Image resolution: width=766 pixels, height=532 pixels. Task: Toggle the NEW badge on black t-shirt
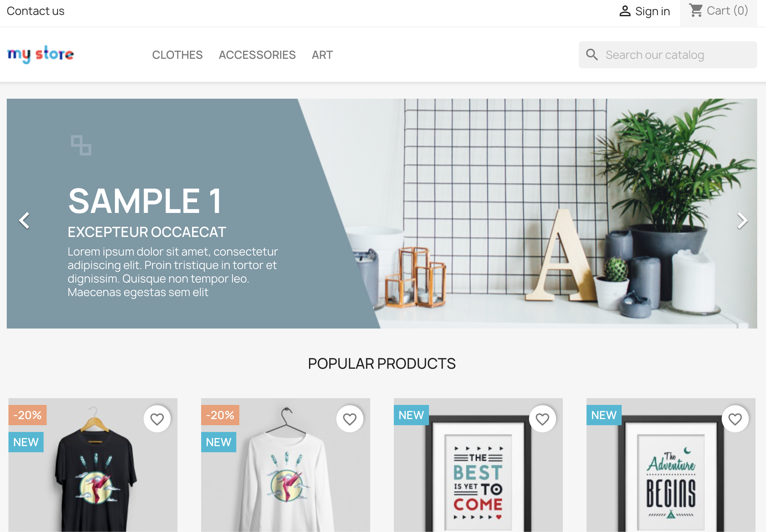click(x=26, y=442)
